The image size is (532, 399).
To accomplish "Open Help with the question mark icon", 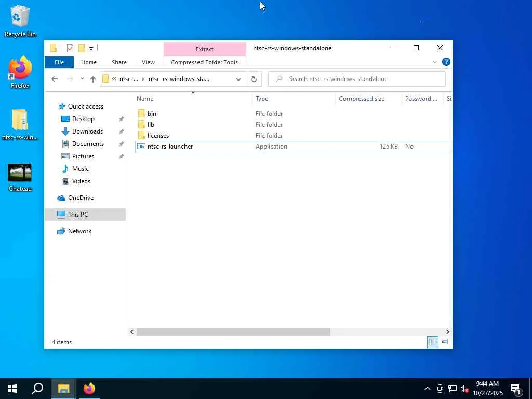I will pyautogui.click(x=446, y=62).
